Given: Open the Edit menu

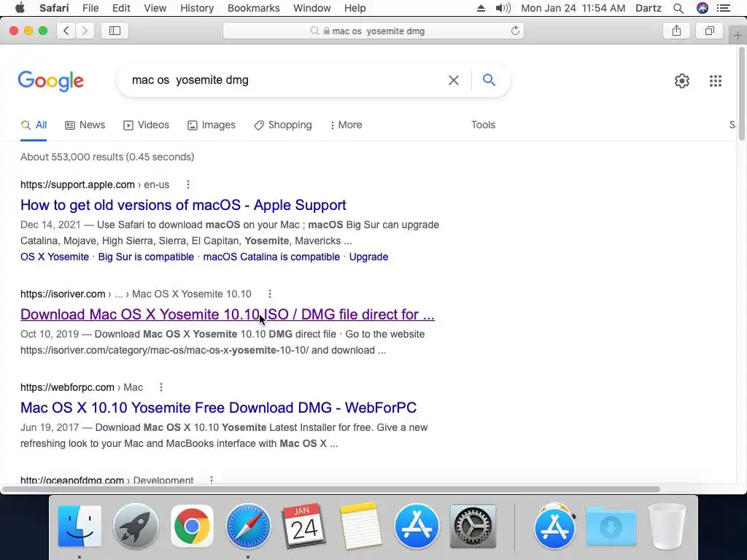Looking at the screenshot, I should point(121,8).
